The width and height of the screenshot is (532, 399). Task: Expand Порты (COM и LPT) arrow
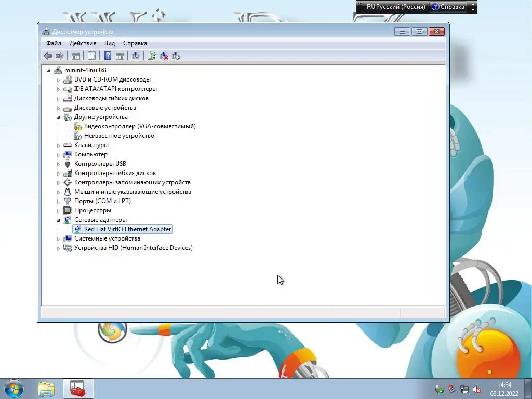click(58, 202)
